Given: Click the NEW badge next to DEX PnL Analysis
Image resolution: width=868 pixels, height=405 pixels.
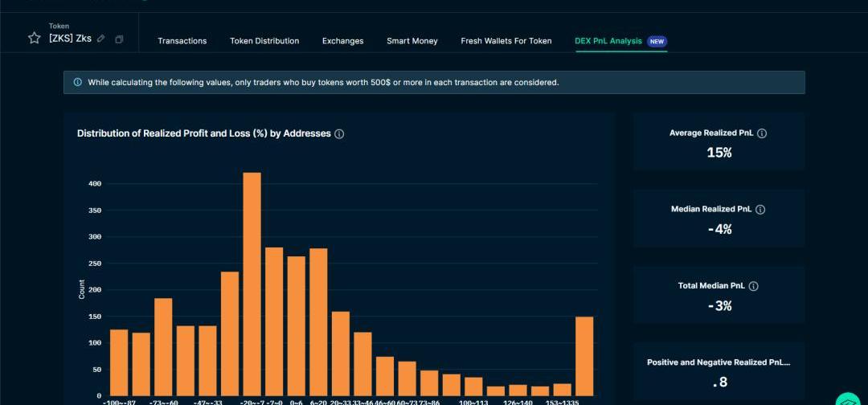Looking at the screenshot, I should (x=657, y=42).
